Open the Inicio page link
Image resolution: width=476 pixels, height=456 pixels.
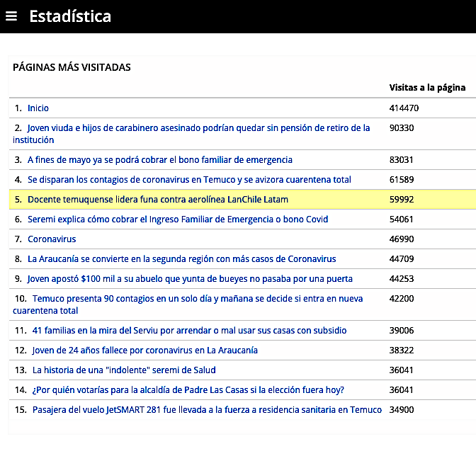coord(38,108)
